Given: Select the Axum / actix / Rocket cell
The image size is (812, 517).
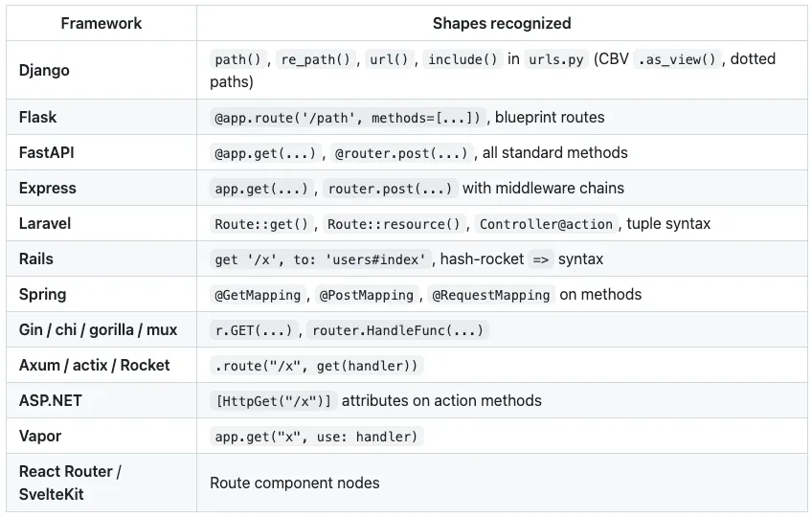Looking at the screenshot, I should pos(101,365).
